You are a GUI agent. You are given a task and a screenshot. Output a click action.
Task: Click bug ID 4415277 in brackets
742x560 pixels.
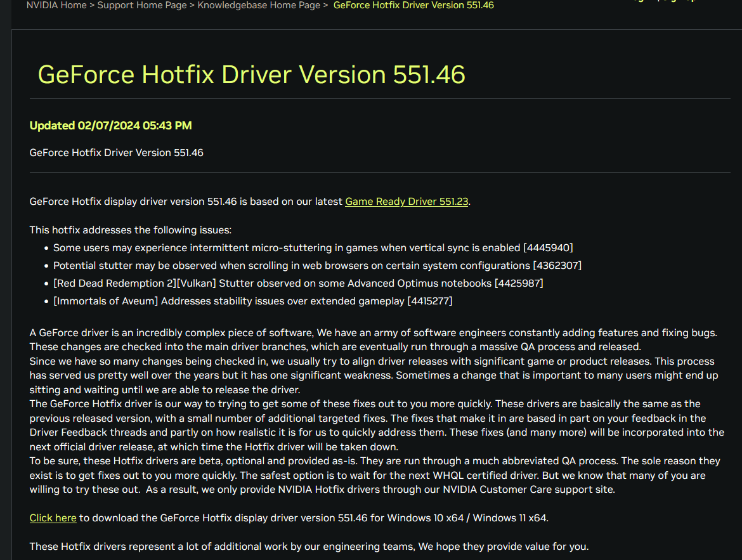[x=430, y=301]
